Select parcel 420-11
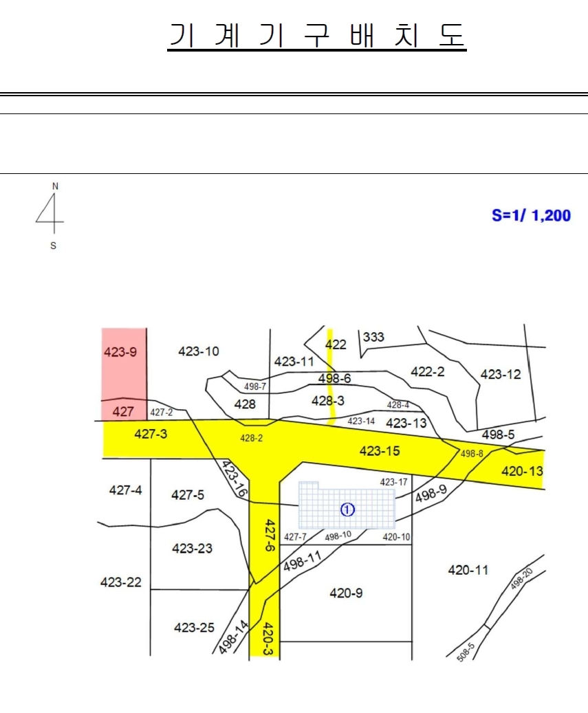This screenshot has width=588, height=713. [x=468, y=570]
